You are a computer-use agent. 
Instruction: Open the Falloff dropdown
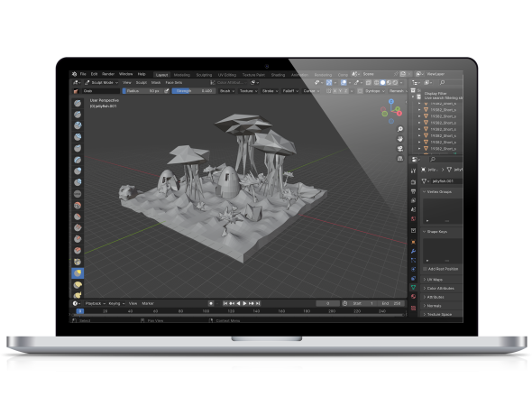pyautogui.click(x=290, y=91)
